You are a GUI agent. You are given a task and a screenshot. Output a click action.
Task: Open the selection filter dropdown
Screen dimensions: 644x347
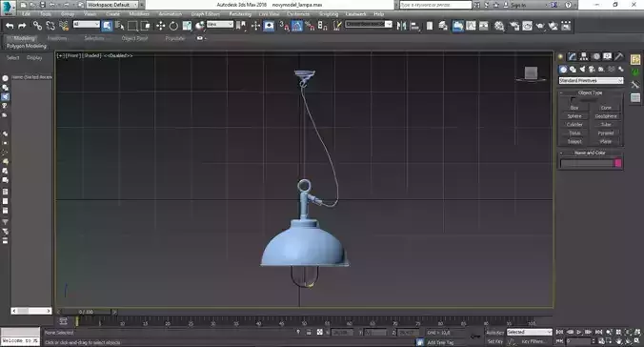(87, 25)
